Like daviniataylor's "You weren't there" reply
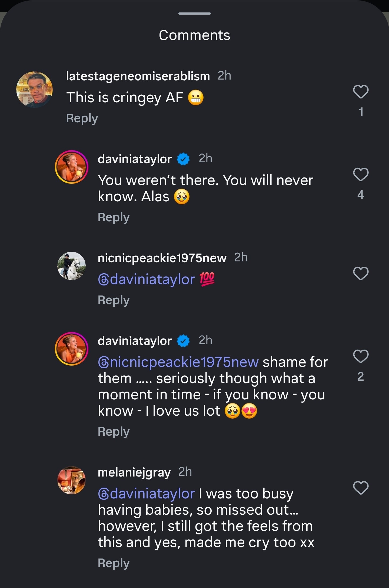This screenshot has width=389, height=588. point(361,175)
